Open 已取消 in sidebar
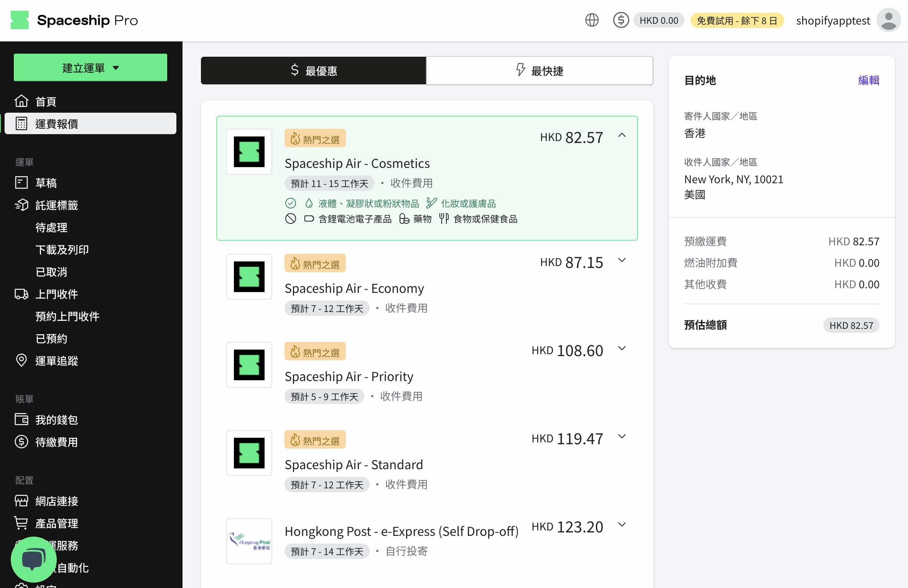Image resolution: width=908 pixels, height=588 pixels. (51, 272)
